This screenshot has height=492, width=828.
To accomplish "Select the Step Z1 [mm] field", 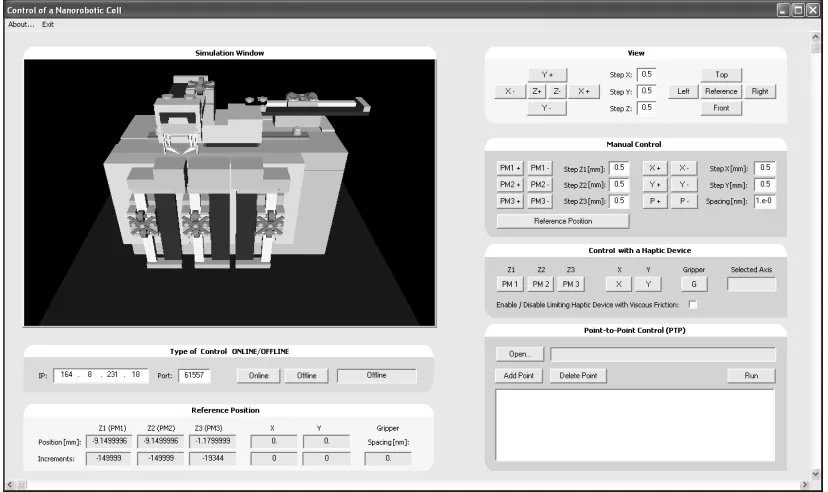I will coord(619,168).
